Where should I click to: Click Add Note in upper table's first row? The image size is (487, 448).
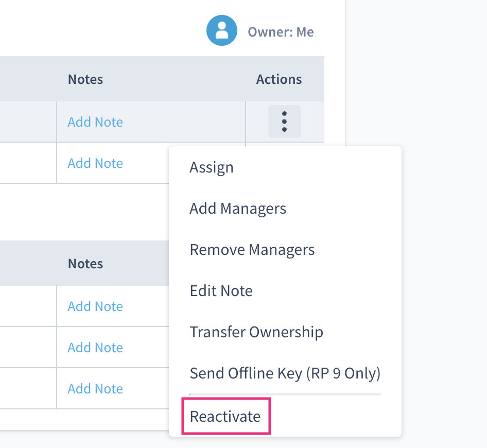tap(95, 122)
